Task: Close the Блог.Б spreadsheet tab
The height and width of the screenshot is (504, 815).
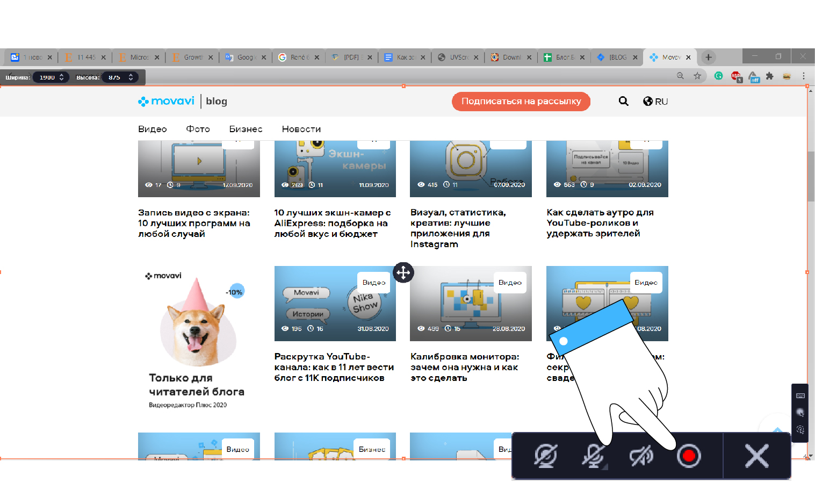Action: point(582,57)
